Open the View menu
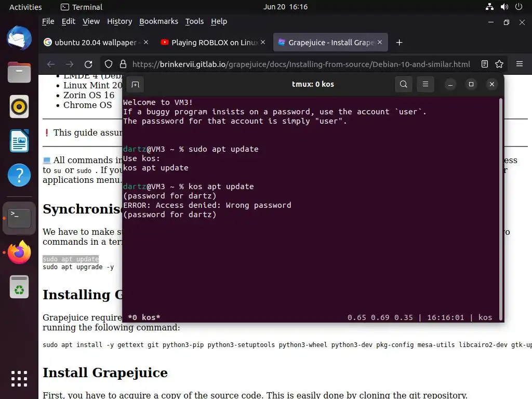The width and height of the screenshot is (532, 399). coord(91,21)
